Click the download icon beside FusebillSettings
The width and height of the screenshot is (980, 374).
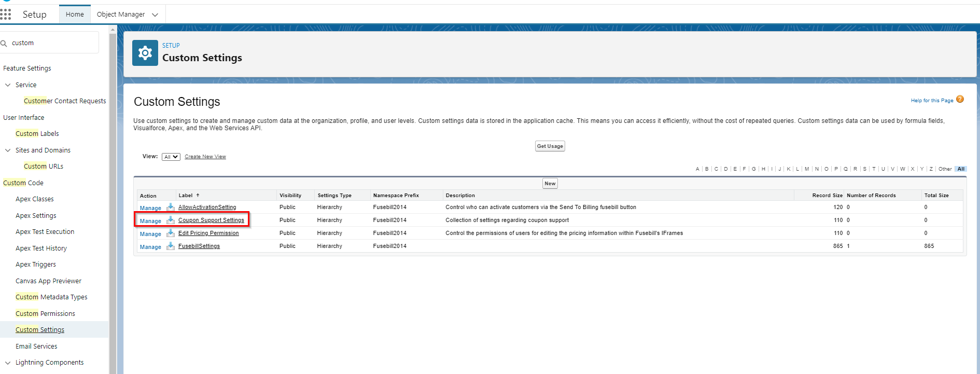pos(171,246)
